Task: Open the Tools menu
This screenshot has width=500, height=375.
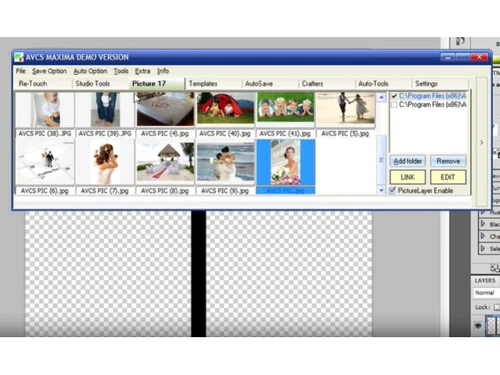Action: point(121,71)
